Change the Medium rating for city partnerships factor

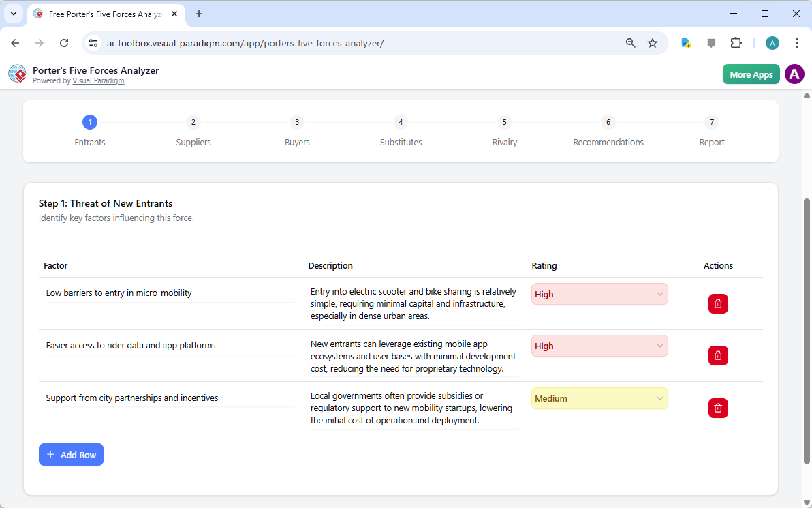pos(599,398)
